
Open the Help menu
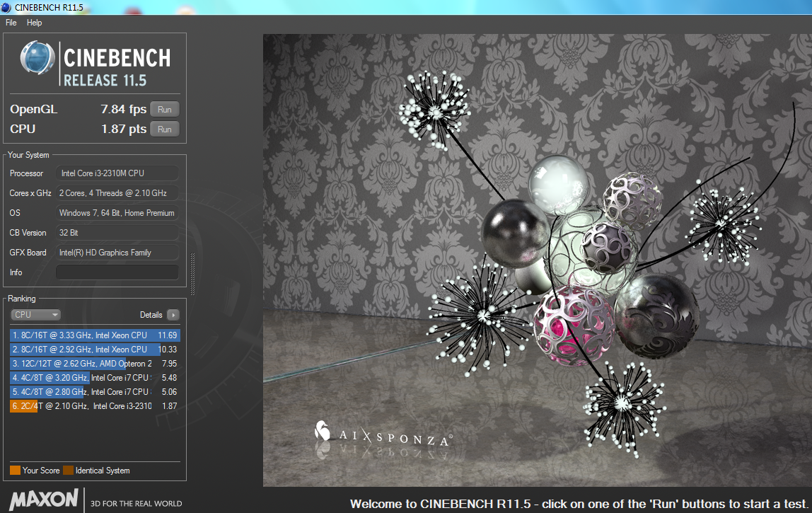point(34,23)
